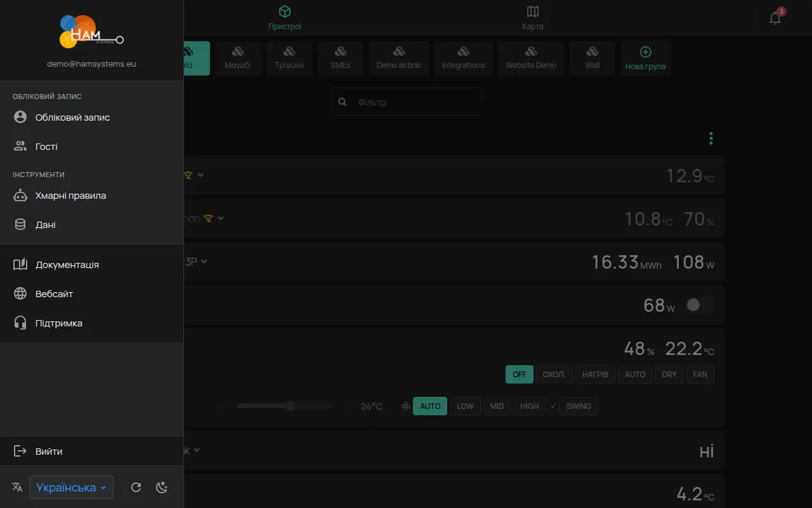Select the Μαγαζί group

[238, 58]
